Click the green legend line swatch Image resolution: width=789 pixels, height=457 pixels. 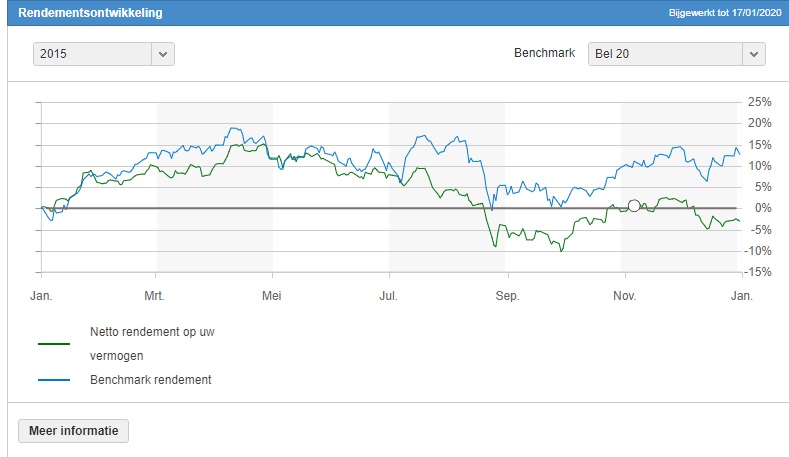54,343
